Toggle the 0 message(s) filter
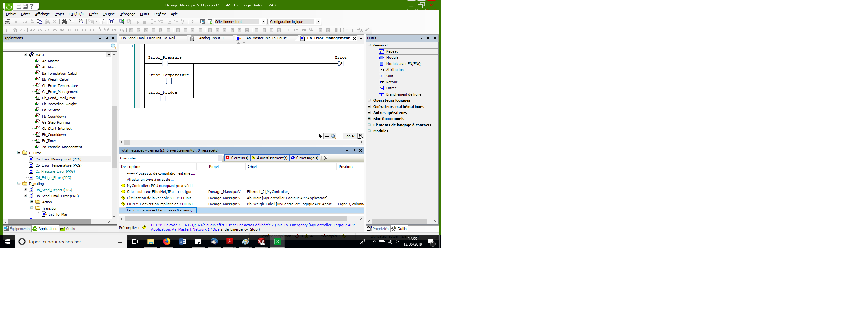Screen dimensions: 868x319 [305, 158]
